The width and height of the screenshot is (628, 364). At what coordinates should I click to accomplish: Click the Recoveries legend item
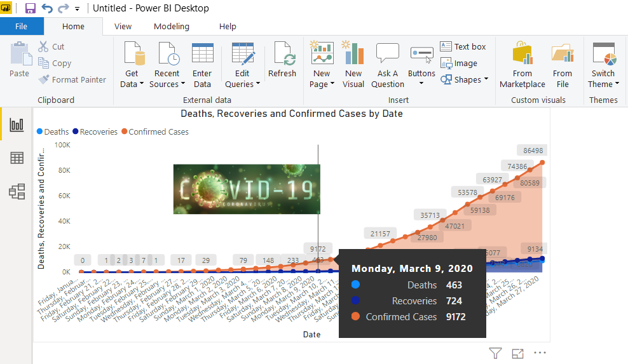click(x=95, y=131)
